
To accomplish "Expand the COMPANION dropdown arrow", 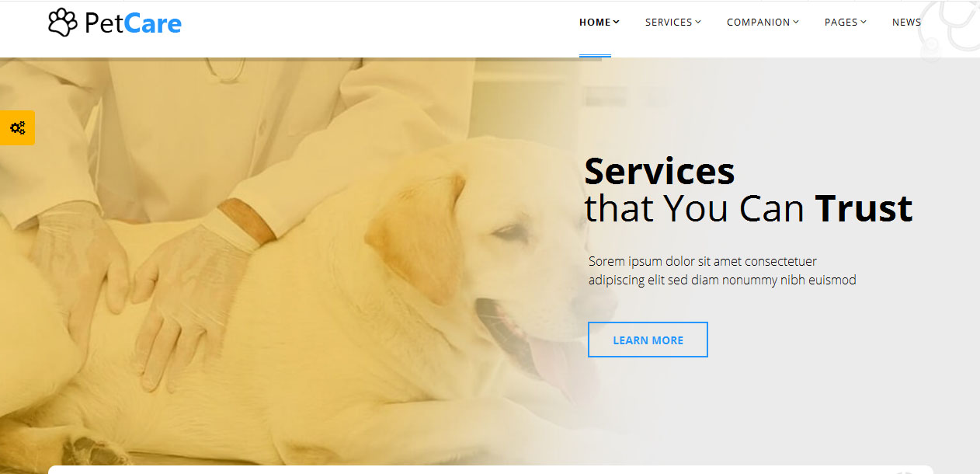I will pyautogui.click(x=796, y=22).
